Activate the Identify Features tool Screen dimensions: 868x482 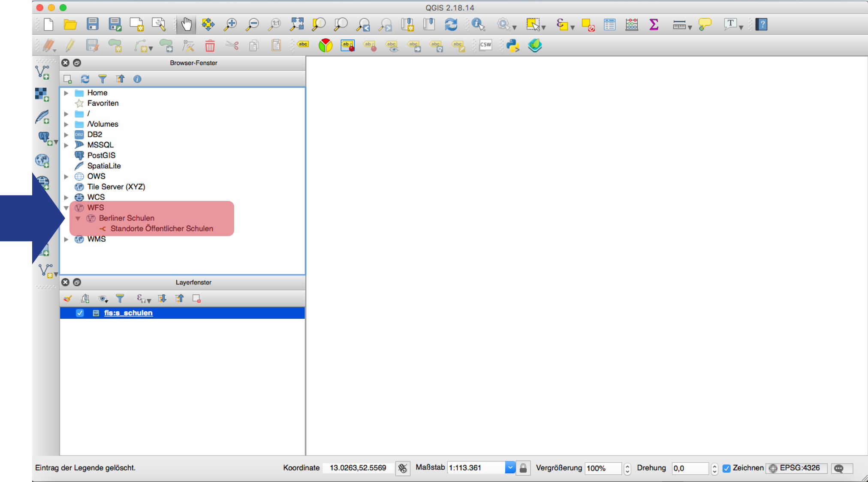[x=478, y=24]
